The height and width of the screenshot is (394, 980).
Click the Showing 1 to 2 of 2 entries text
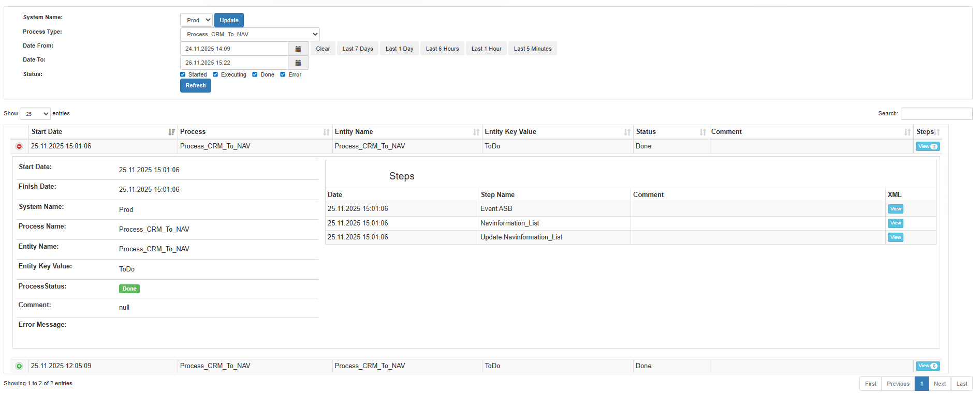tap(38, 384)
